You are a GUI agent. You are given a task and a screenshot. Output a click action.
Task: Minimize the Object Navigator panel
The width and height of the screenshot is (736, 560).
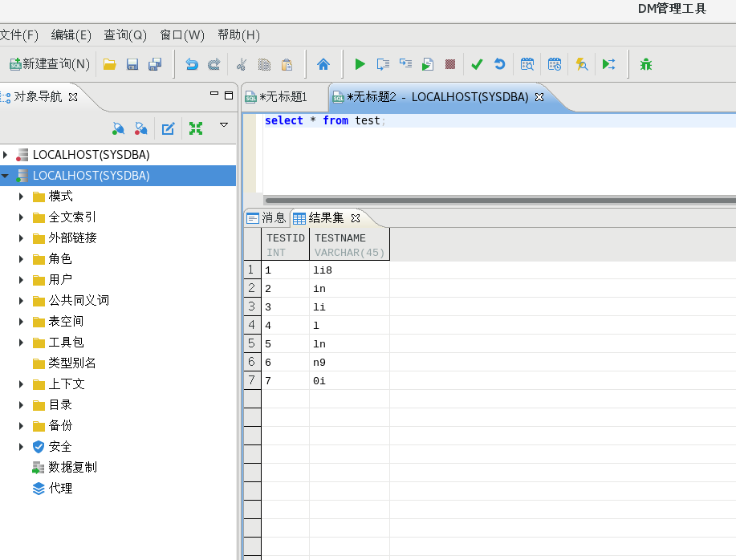pyautogui.click(x=214, y=95)
